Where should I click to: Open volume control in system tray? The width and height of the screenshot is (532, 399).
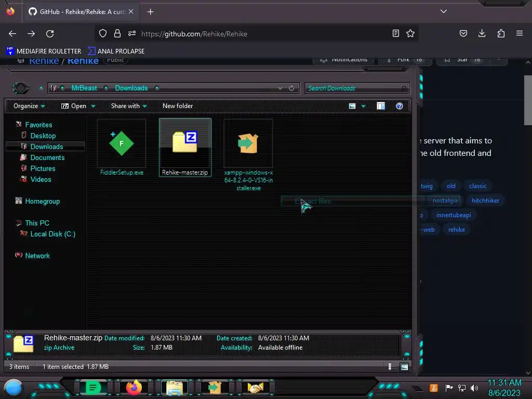click(474, 388)
